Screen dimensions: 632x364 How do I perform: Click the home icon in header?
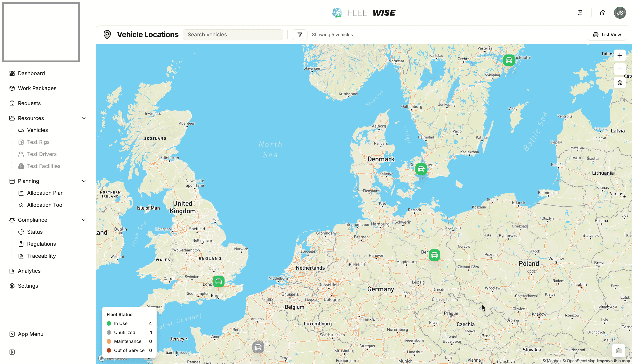pyautogui.click(x=603, y=13)
